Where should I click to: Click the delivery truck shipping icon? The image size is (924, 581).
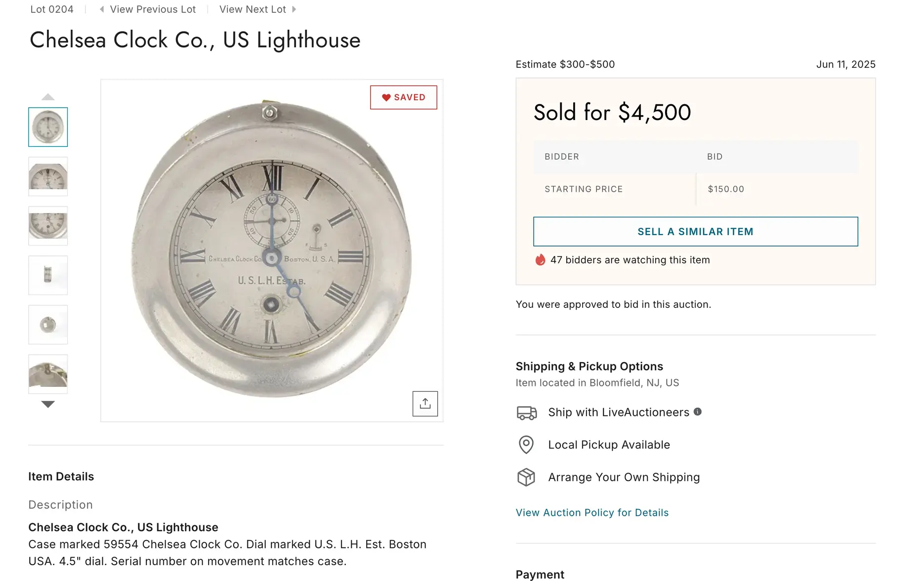click(526, 413)
